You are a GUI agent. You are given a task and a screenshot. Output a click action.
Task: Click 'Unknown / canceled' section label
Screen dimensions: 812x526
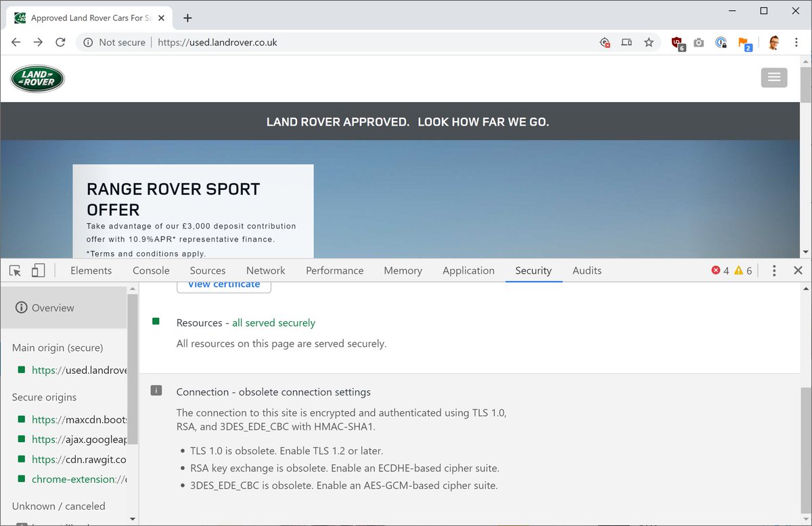(x=58, y=506)
